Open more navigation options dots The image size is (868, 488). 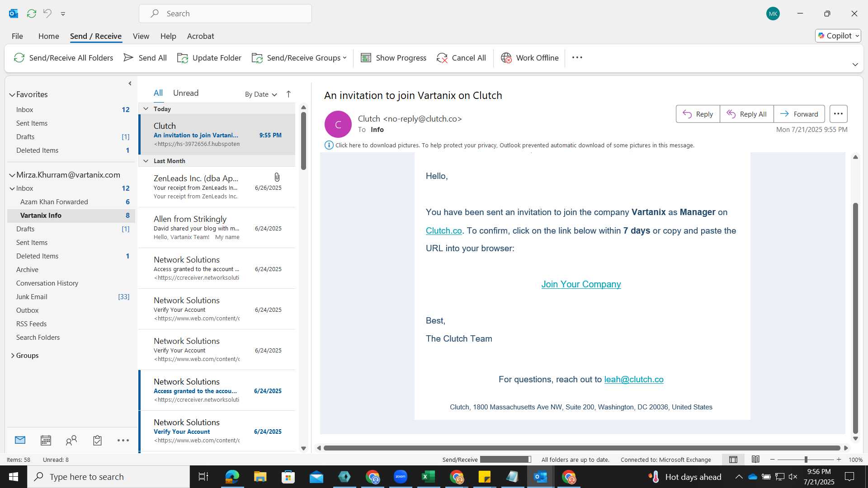123,440
